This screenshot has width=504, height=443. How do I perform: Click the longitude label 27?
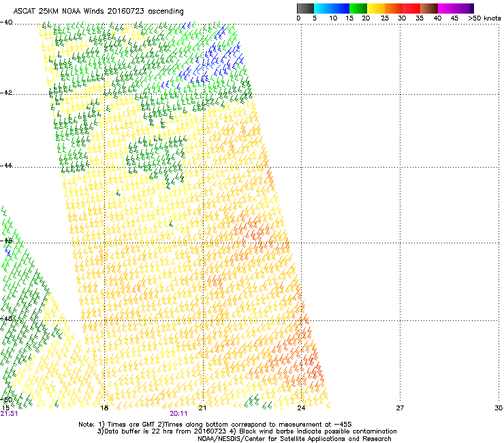[x=400, y=408]
